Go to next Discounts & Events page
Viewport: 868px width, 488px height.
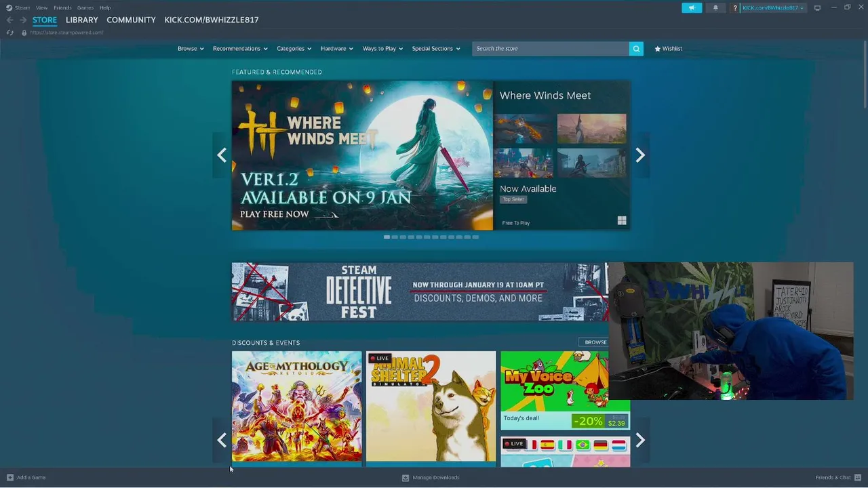click(x=640, y=441)
